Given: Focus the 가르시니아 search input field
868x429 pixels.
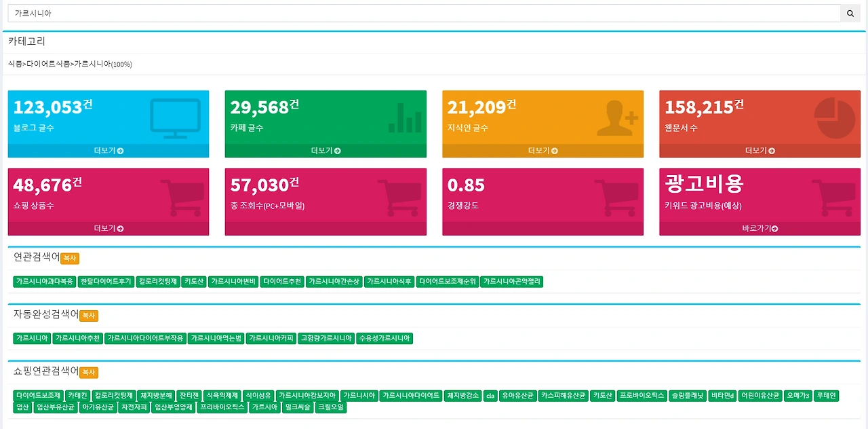Looking at the screenshot, I should coord(424,13).
